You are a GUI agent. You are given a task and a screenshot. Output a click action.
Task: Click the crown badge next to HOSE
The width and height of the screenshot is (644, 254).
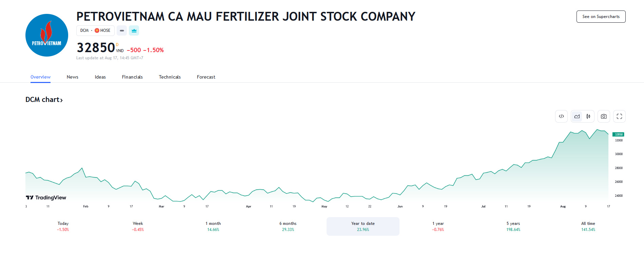point(134,30)
